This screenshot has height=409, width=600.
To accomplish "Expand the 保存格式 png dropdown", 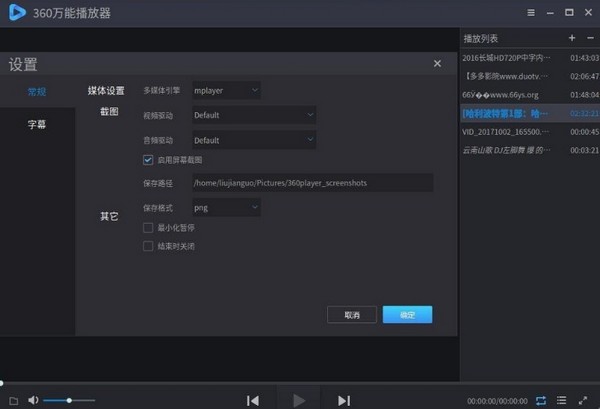I will (226, 207).
